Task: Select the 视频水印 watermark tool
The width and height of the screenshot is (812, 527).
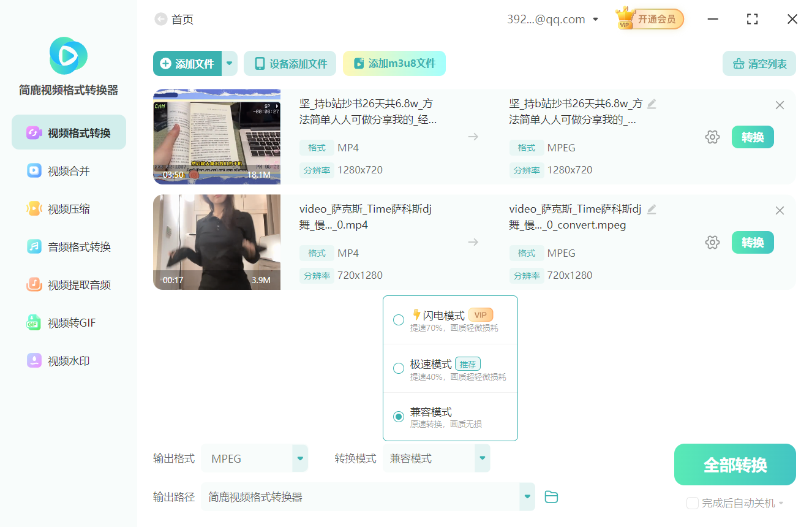Action: pyautogui.click(x=69, y=361)
